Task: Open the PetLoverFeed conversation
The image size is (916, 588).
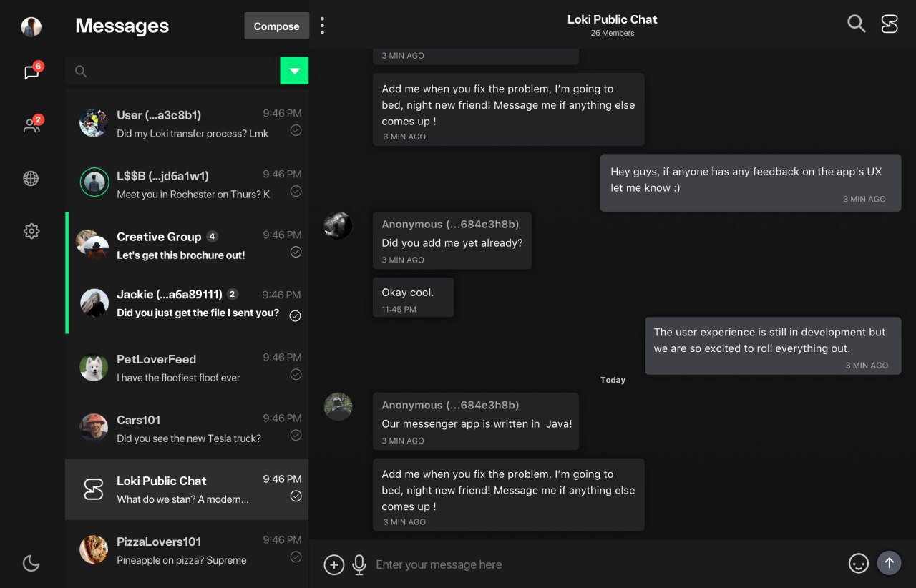Action: 187,368
